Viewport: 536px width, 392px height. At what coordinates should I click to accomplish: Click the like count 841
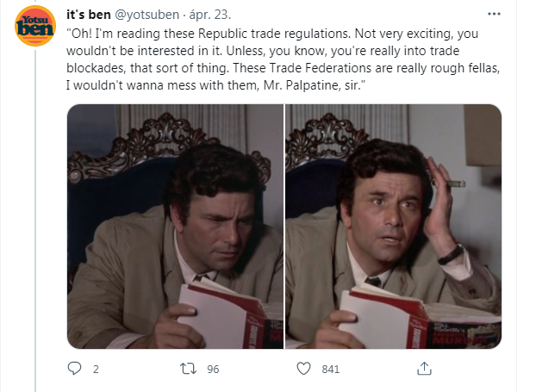[x=331, y=369]
